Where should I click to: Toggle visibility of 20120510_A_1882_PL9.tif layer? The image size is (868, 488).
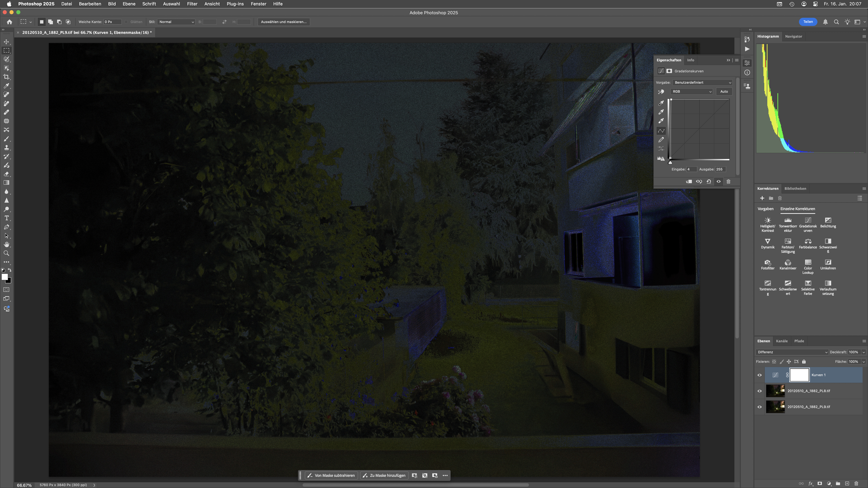(x=759, y=407)
